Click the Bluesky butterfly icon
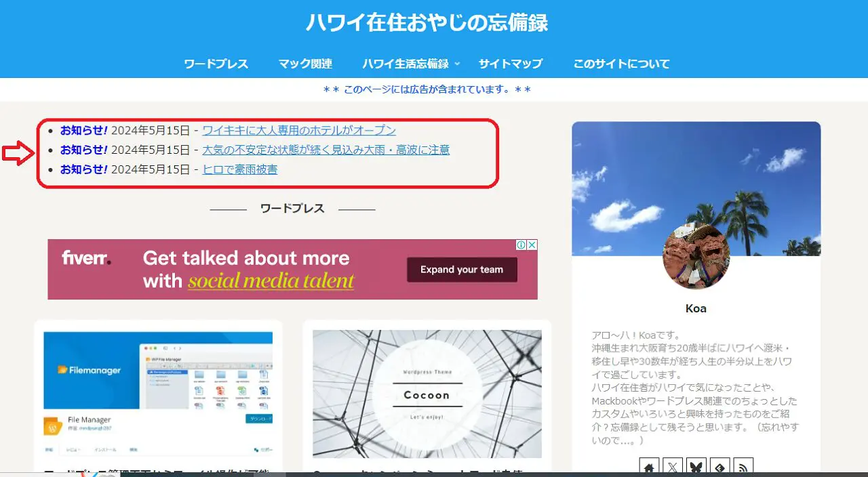 696,467
